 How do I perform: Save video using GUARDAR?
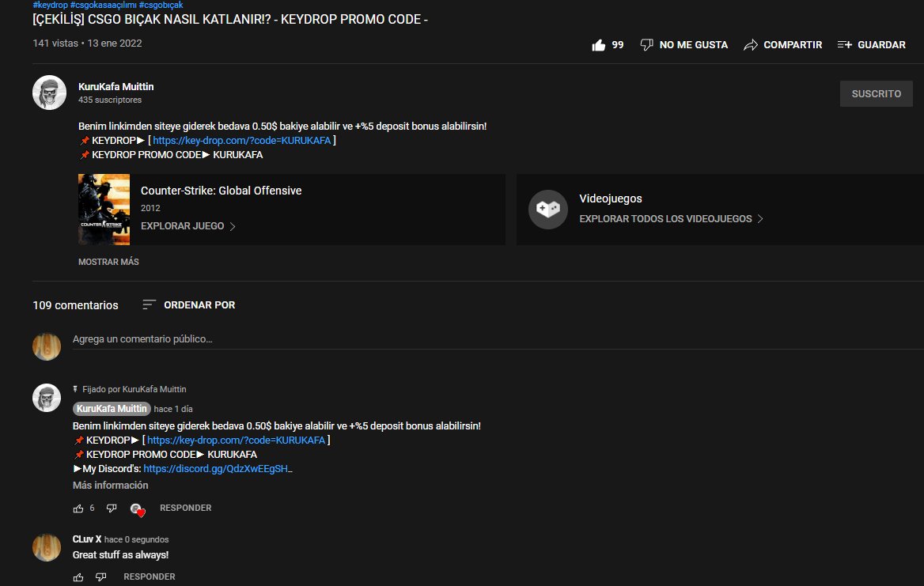(871, 45)
